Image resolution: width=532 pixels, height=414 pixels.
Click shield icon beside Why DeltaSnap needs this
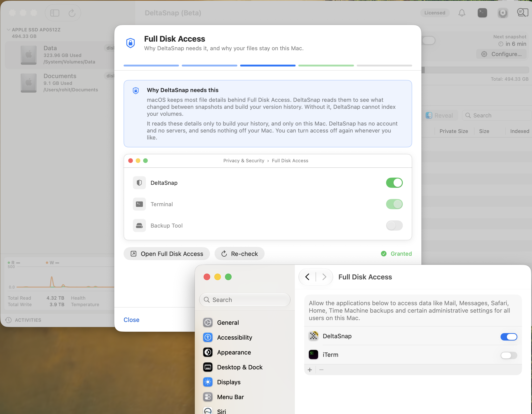pos(136,90)
